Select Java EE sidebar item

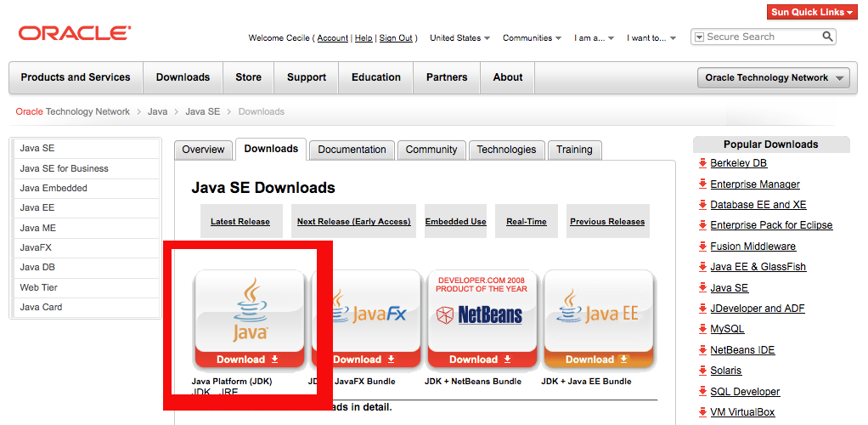(85, 207)
